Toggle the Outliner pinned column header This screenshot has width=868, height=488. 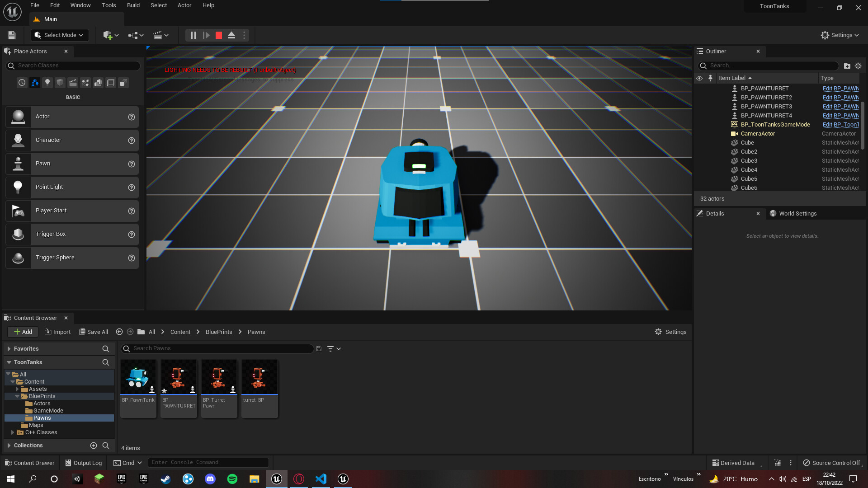click(710, 78)
